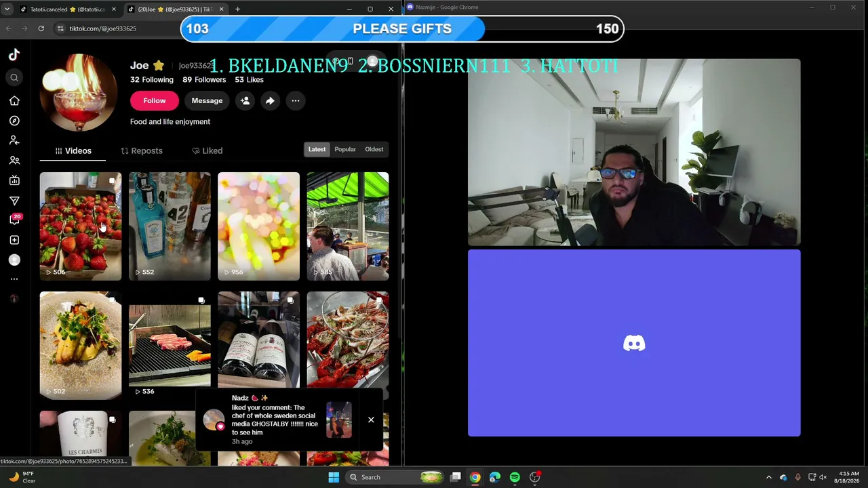
Task: Click the Nadz liked-your-comment notification text
Action: [x=275, y=420]
